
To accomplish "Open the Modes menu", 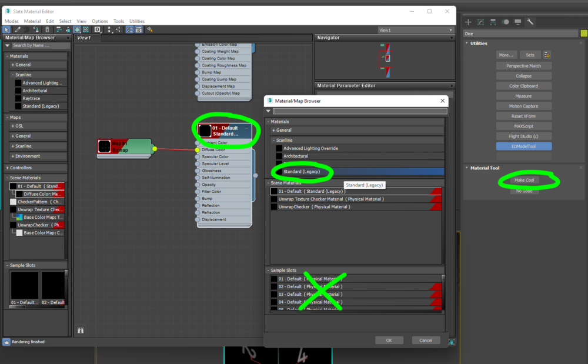I will [12, 21].
